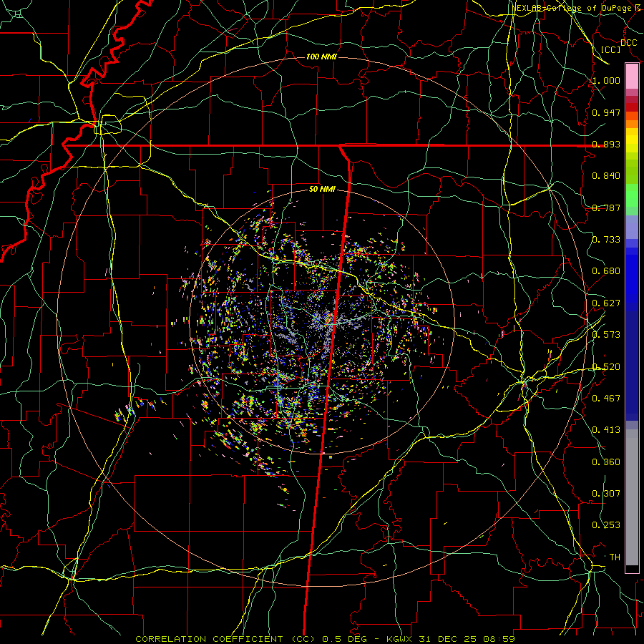Click the 0.5 DEG elevation text
This screenshot has height=644, width=644.
pyautogui.click(x=344, y=639)
